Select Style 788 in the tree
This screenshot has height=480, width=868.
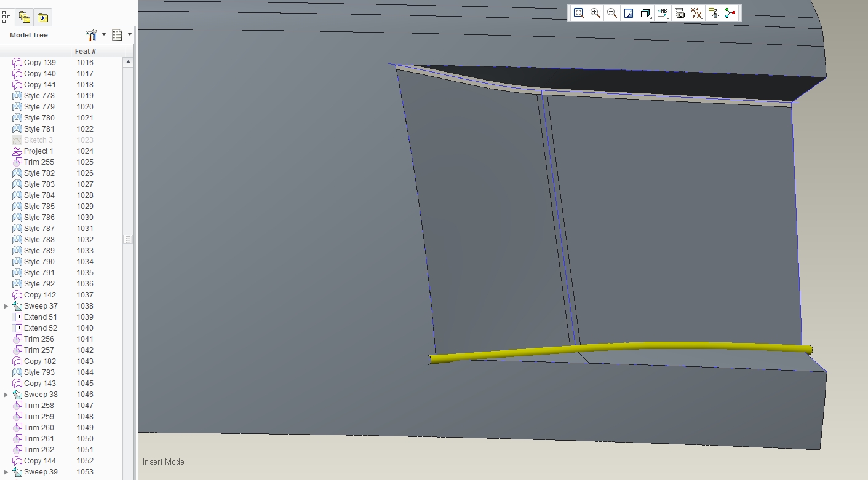[39, 240]
